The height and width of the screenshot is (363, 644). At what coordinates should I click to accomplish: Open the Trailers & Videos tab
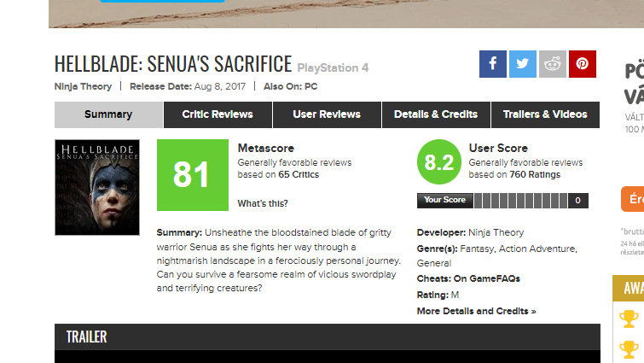pos(545,114)
